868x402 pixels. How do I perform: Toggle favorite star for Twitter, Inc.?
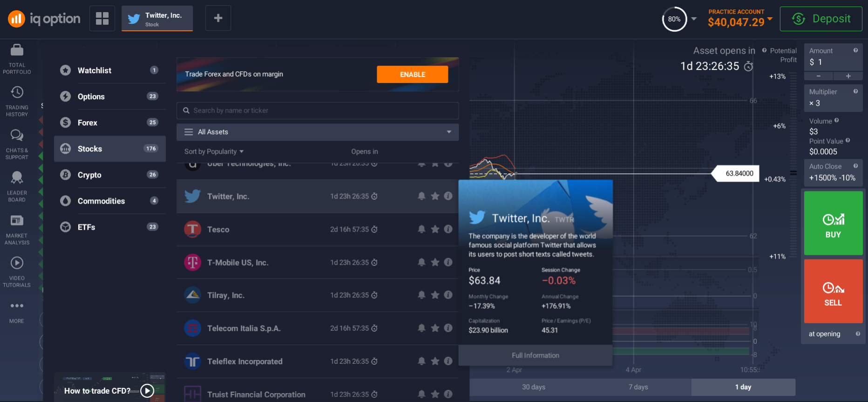click(x=435, y=196)
